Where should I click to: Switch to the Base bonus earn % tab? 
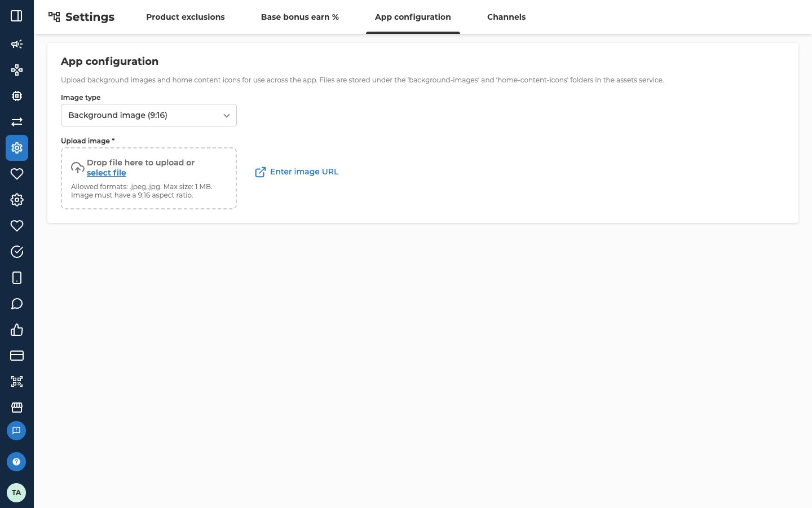tap(300, 17)
